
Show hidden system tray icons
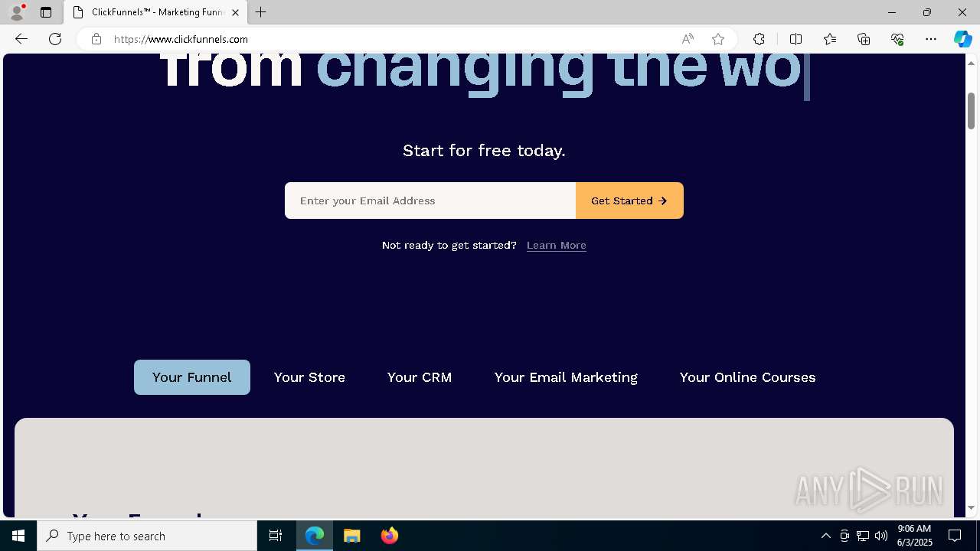pyautogui.click(x=825, y=536)
